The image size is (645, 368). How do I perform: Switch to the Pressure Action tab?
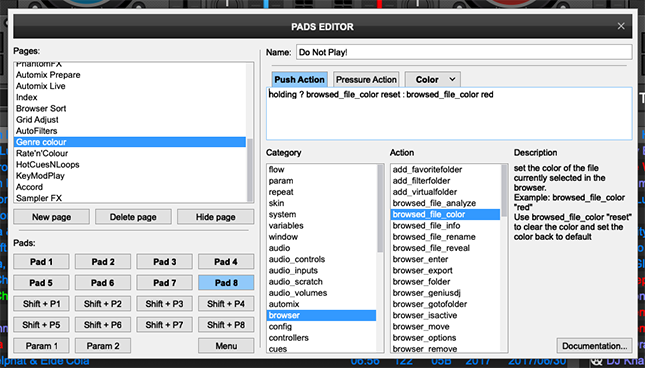pyautogui.click(x=366, y=79)
